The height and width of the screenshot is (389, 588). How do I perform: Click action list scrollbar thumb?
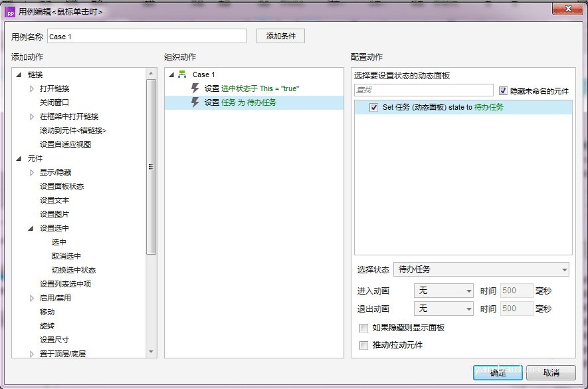click(151, 167)
